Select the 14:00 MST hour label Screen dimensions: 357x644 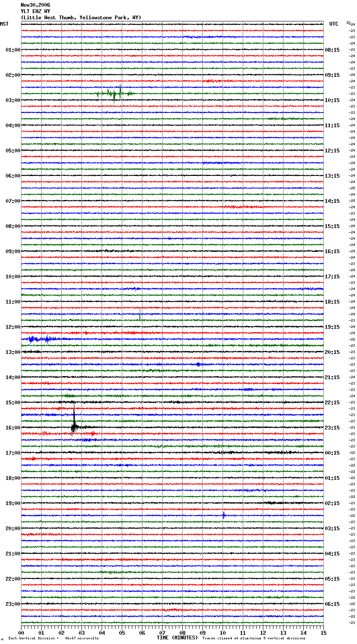coord(13,377)
